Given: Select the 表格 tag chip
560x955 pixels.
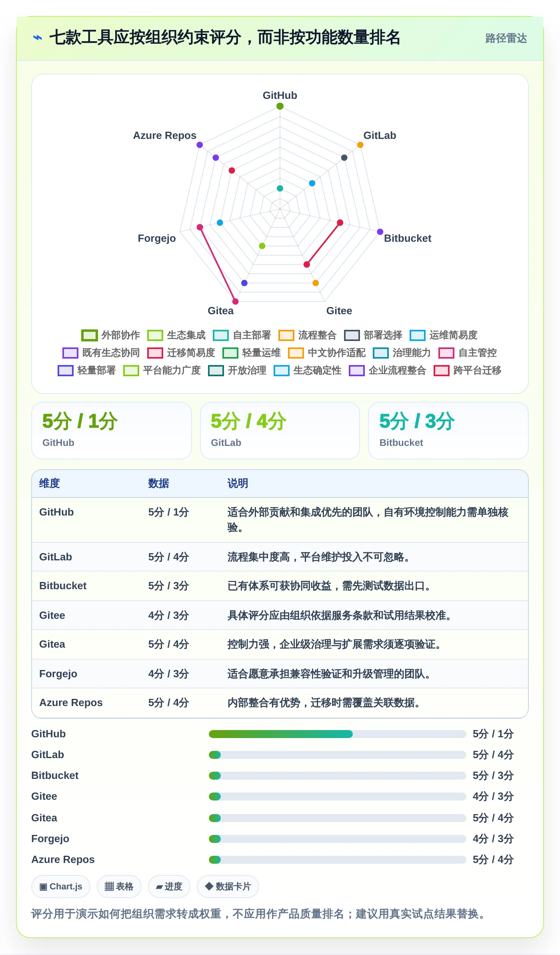Looking at the screenshot, I should 119,887.
